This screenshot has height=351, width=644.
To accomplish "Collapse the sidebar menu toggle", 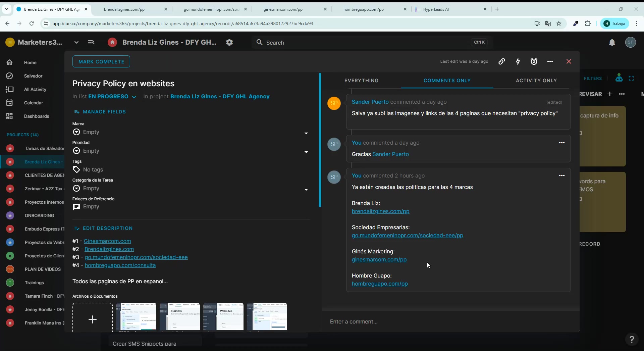I will [91, 42].
